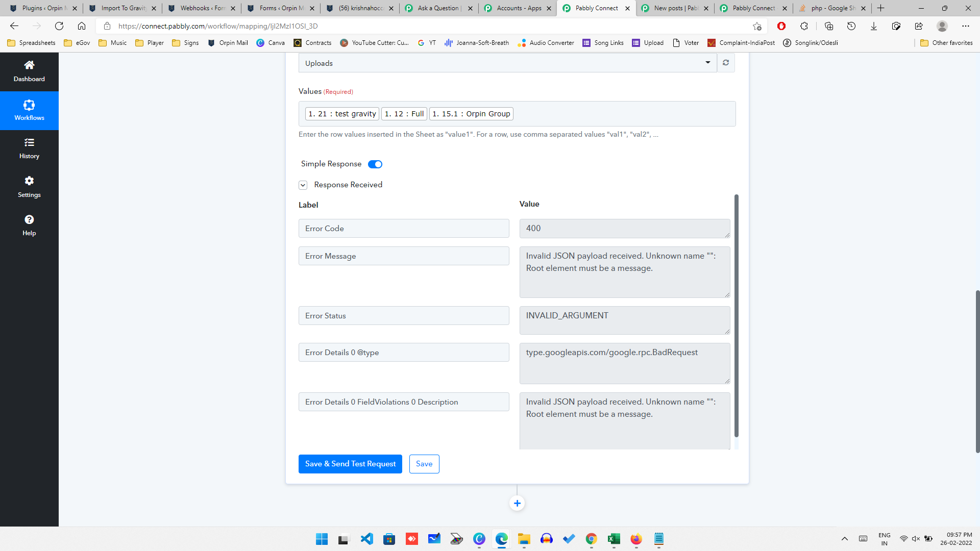980x551 pixels.
Task: Open File Explorer from taskbar
Action: coord(524,539)
